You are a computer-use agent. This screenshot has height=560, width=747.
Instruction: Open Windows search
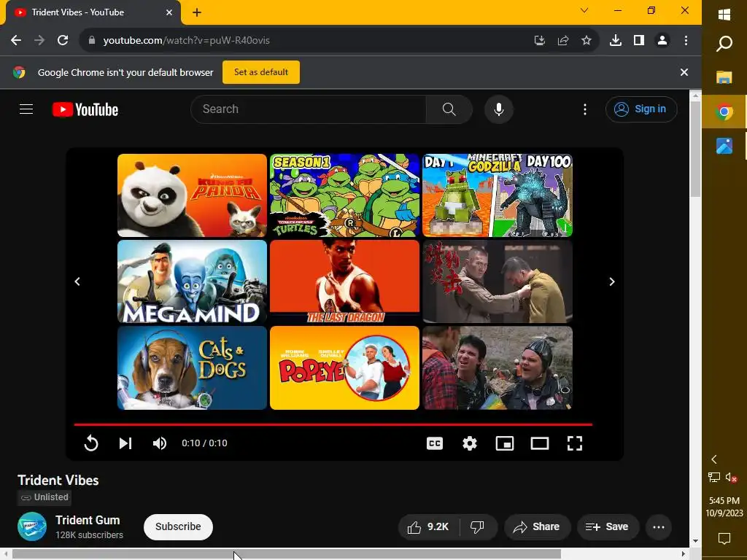point(724,44)
